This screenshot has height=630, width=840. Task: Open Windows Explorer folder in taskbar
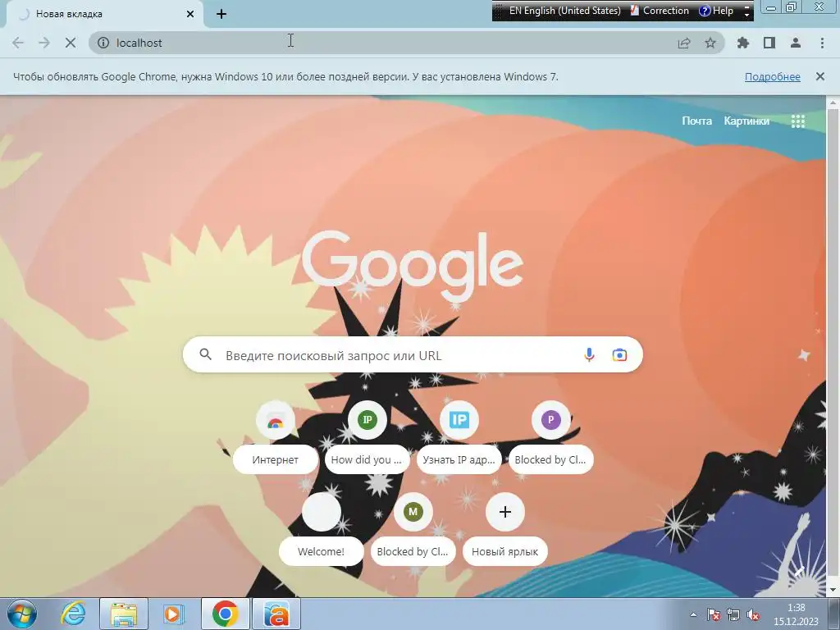(x=123, y=614)
